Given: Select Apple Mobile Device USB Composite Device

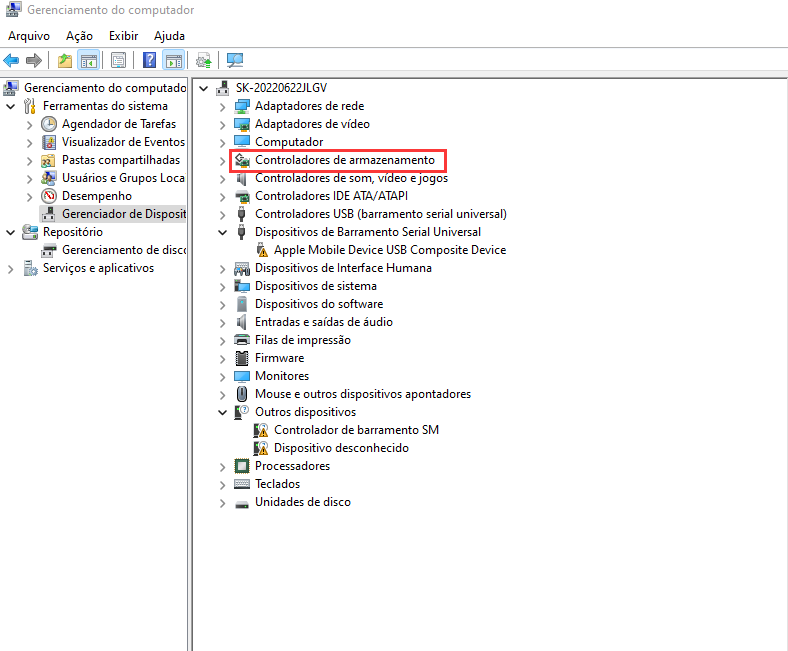Looking at the screenshot, I should pos(390,250).
